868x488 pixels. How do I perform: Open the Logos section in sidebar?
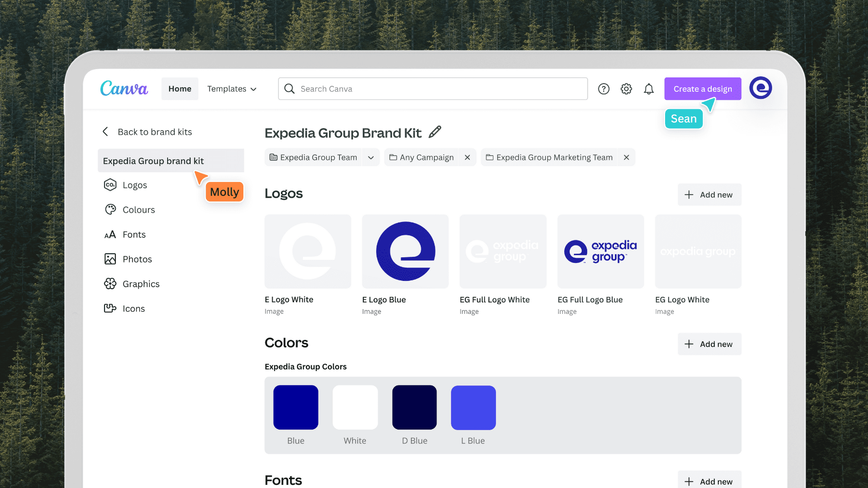(111, 185)
